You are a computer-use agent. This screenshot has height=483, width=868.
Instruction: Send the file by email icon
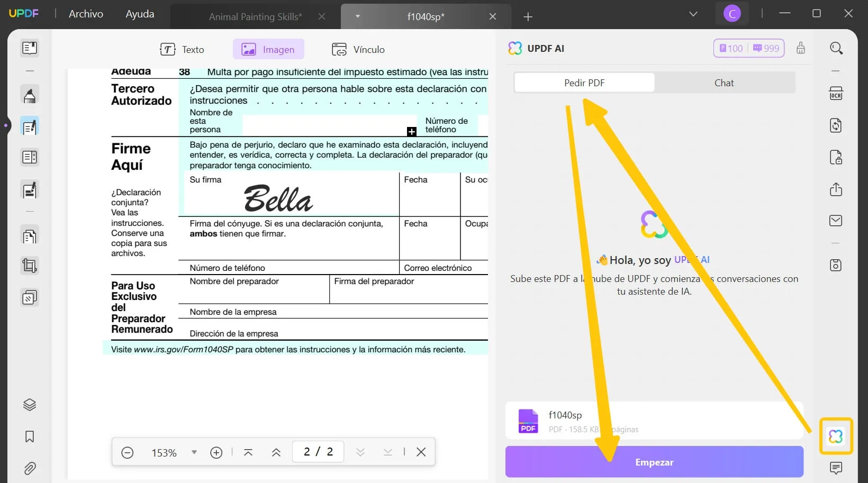tap(836, 221)
